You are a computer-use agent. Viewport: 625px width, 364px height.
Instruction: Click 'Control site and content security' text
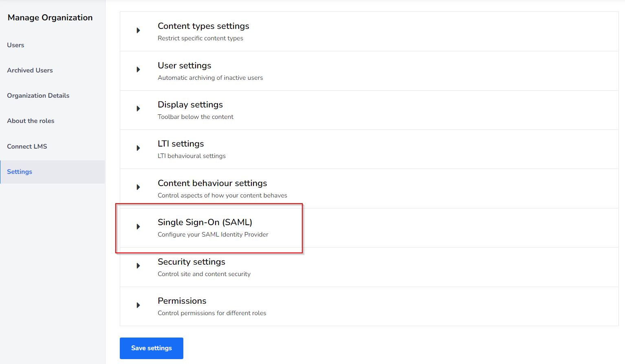point(204,274)
